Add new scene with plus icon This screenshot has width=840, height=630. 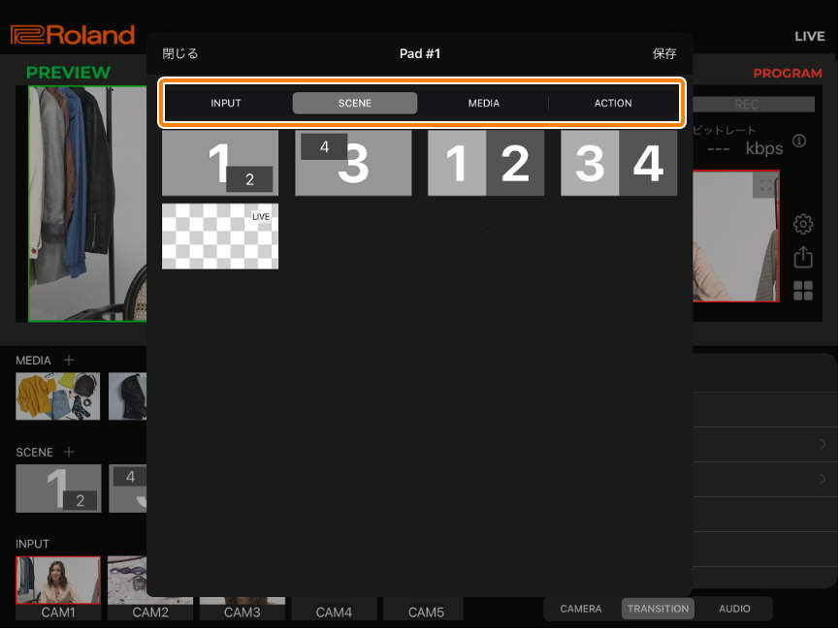click(69, 452)
